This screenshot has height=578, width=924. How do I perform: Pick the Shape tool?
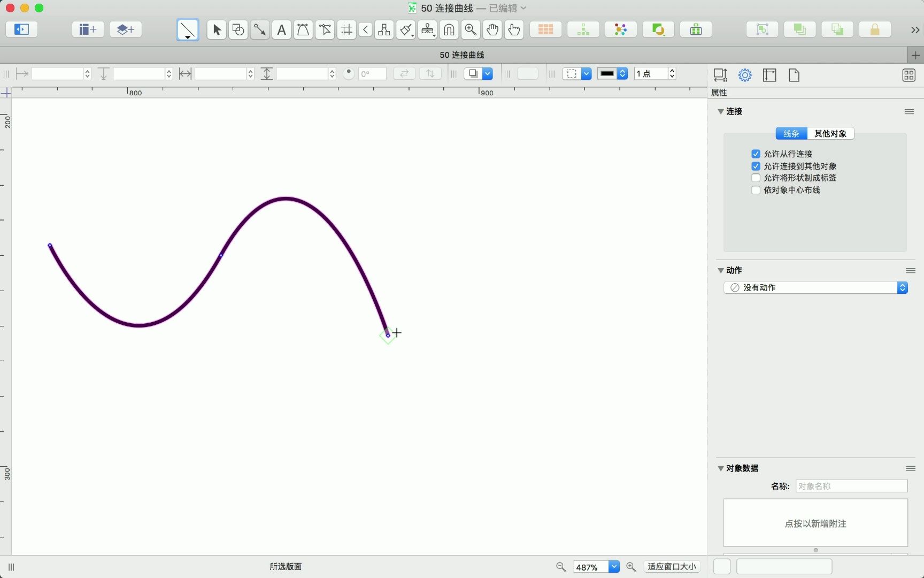click(x=238, y=30)
